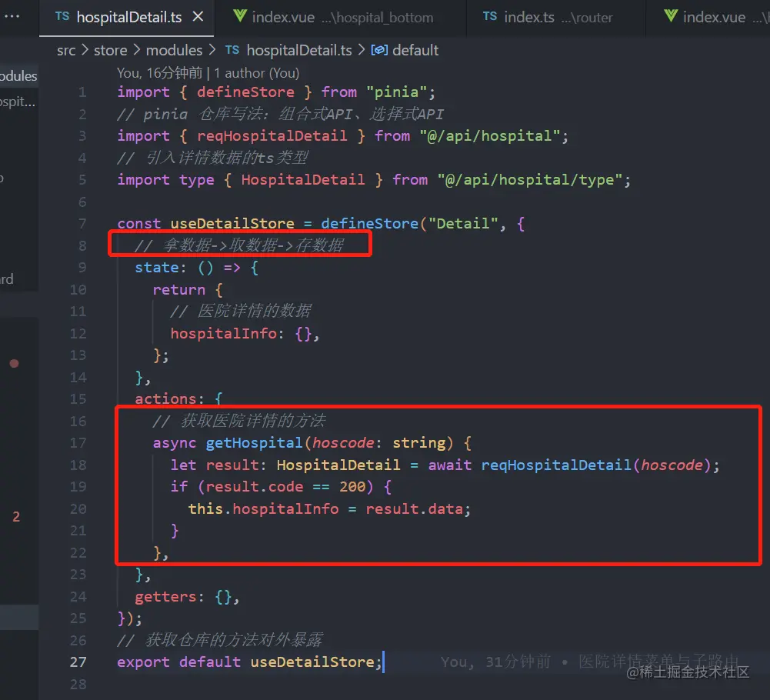Open the index.ts router tab
Image resolution: width=770 pixels, height=700 pixels.
click(555, 18)
